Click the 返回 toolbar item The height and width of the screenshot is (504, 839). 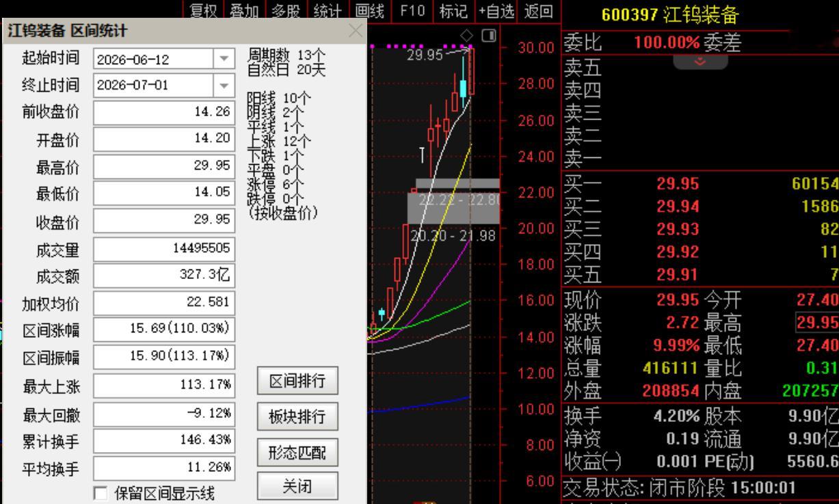(538, 10)
